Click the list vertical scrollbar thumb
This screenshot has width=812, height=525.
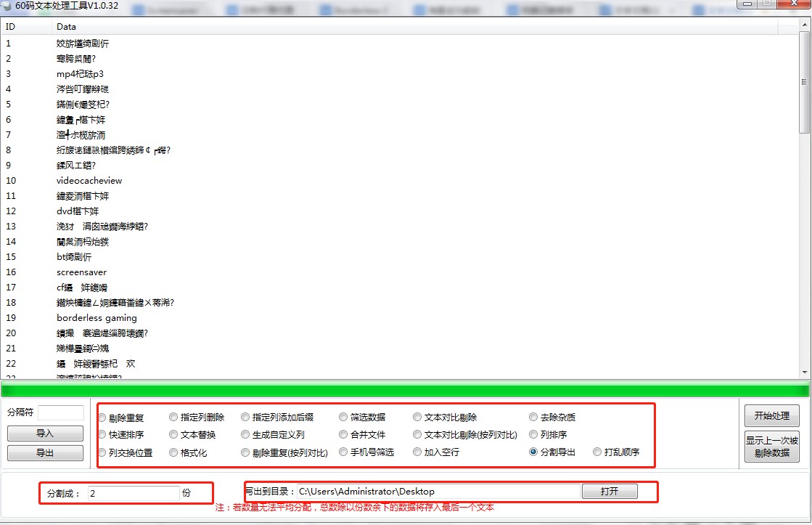click(x=804, y=82)
